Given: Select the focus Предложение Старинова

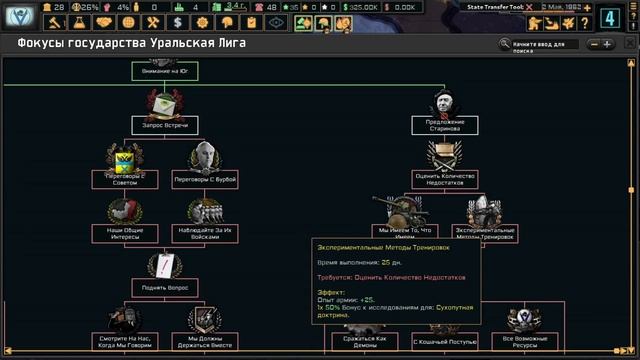Looking at the screenshot, I should 445,125.
